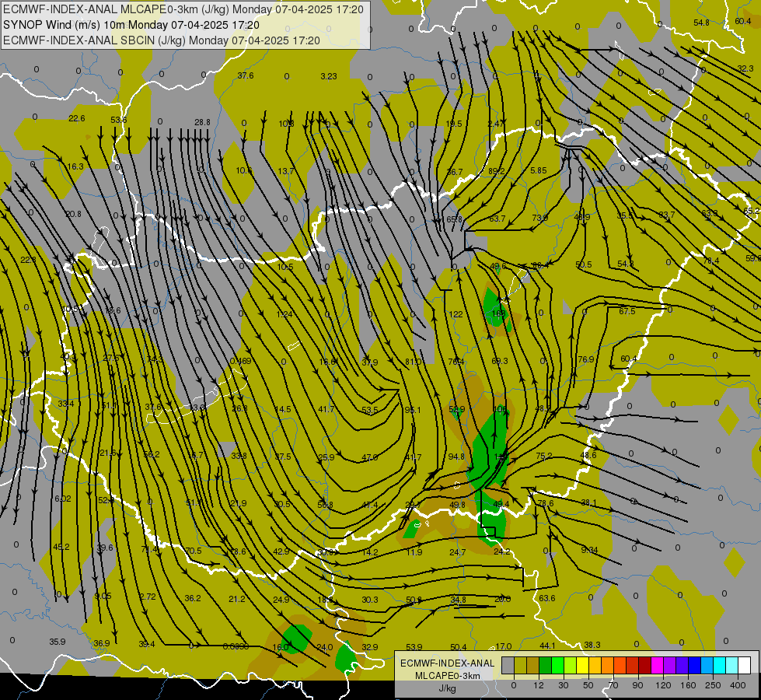
Task: Click the map value '45.2'
Action: [61, 547]
